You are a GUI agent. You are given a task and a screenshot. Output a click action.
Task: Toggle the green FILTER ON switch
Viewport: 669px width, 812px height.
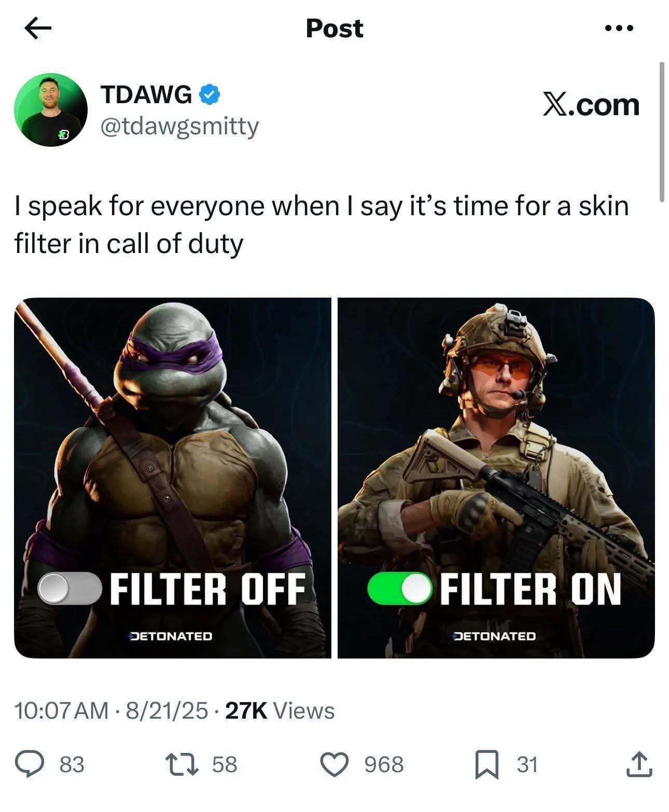point(399,589)
